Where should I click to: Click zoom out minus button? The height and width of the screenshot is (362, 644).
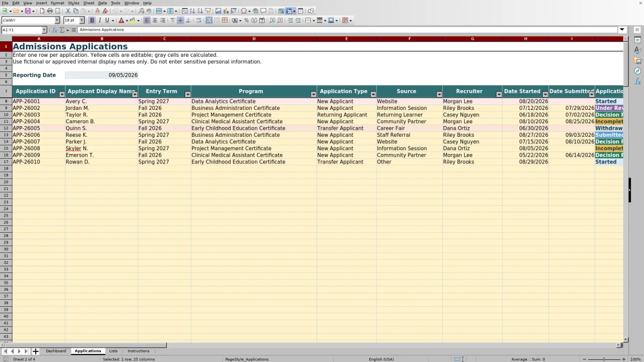[x=585, y=359]
